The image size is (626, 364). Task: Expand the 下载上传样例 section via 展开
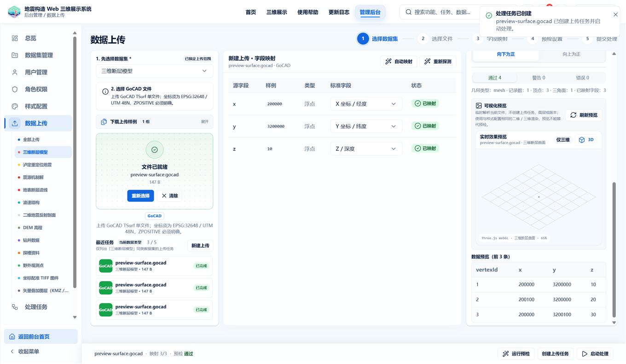pos(204,122)
